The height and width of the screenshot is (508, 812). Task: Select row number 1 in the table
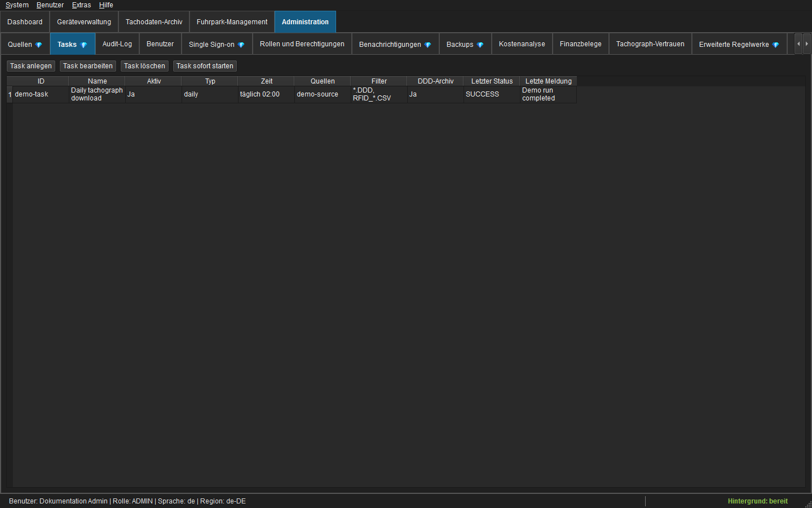point(10,94)
